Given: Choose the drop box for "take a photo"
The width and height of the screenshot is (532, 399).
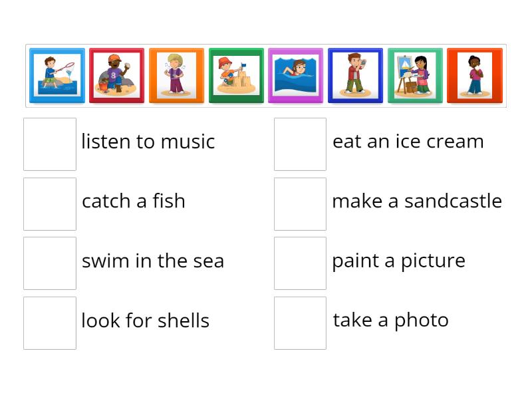Looking at the screenshot, I should click(300, 323).
